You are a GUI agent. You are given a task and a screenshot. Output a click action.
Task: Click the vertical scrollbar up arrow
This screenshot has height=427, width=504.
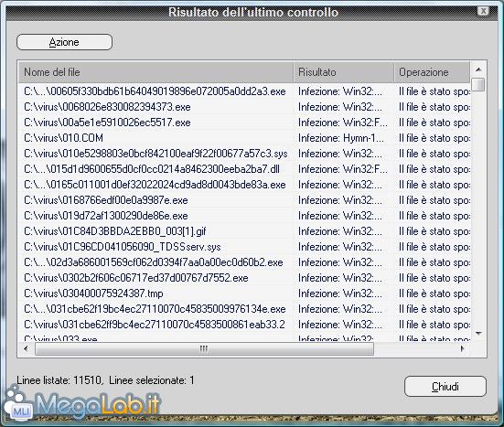478,69
